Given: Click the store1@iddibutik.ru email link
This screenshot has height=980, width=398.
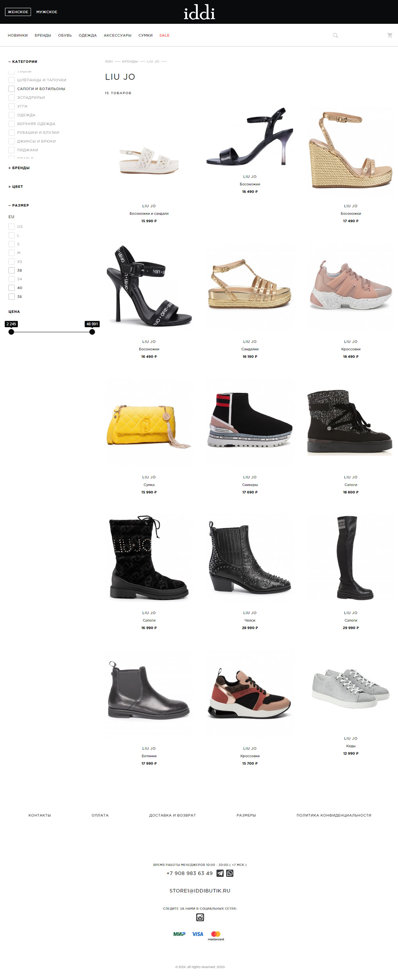Looking at the screenshot, I should 200,891.
